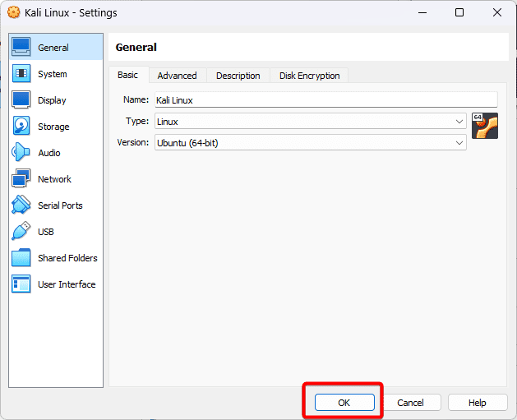Select the General settings icon
The height and width of the screenshot is (420, 517).
pos(21,47)
